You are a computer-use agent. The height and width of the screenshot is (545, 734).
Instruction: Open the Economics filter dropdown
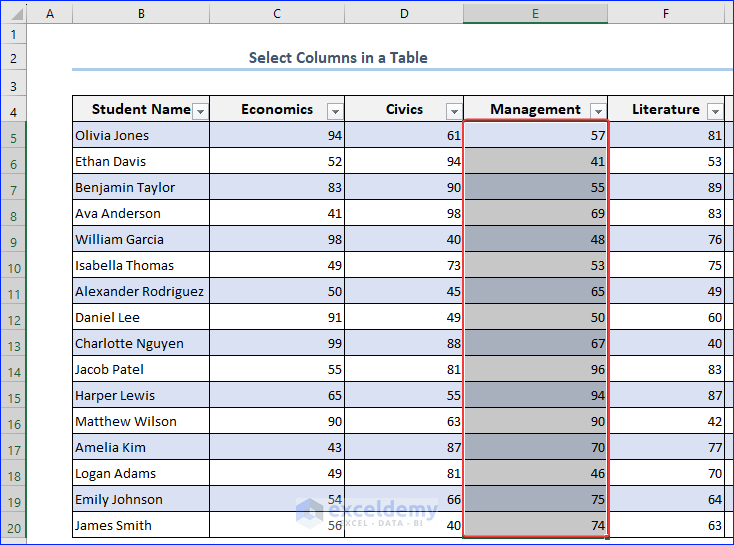335,111
